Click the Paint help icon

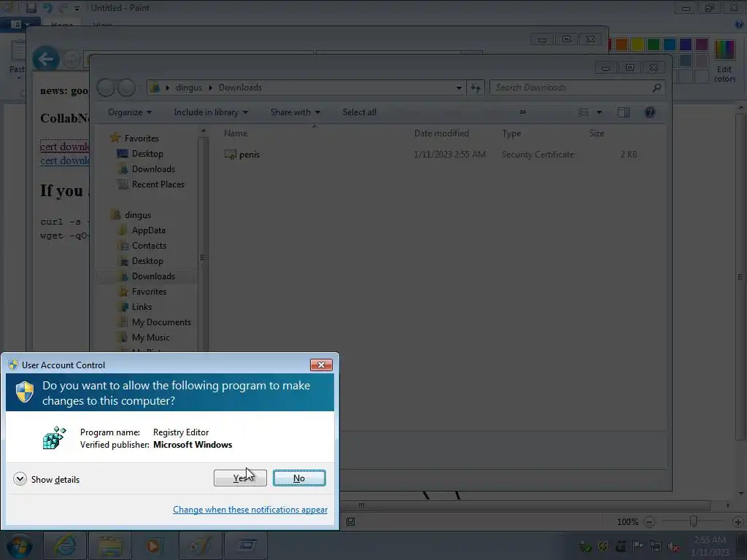[x=739, y=24]
